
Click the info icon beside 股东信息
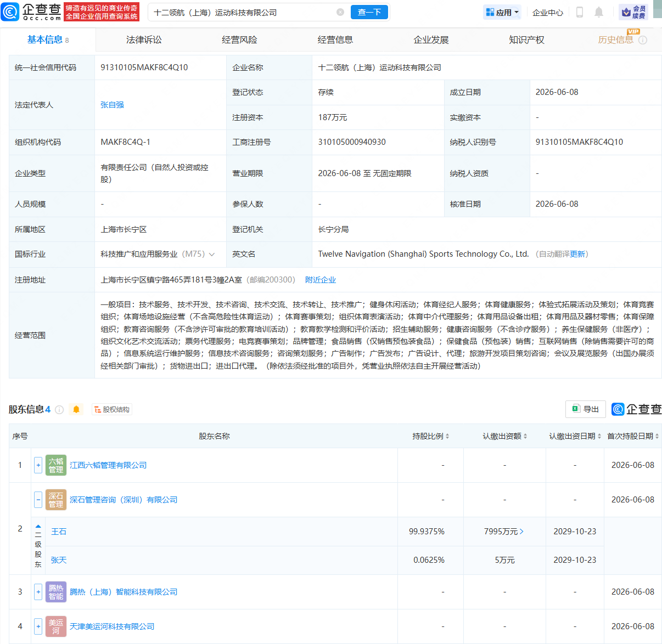point(59,410)
